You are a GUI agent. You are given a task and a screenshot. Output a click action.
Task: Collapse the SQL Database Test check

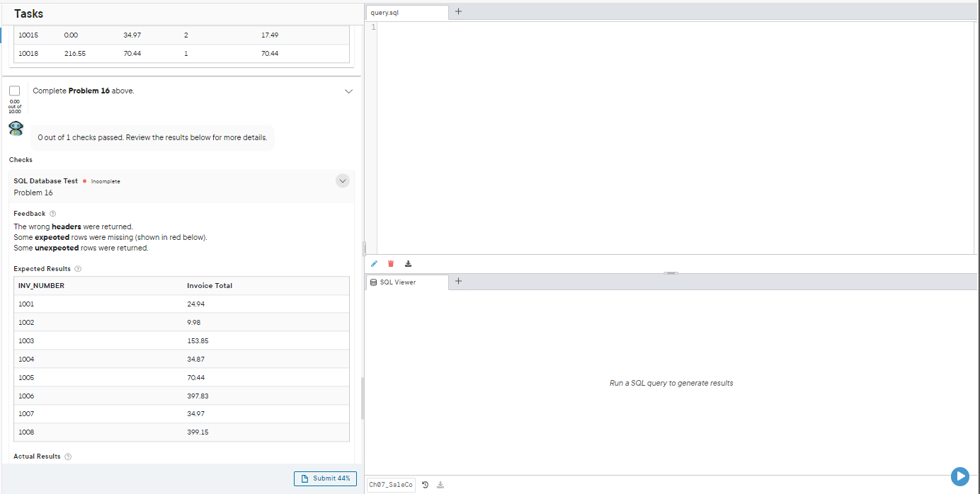tap(343, 181)
